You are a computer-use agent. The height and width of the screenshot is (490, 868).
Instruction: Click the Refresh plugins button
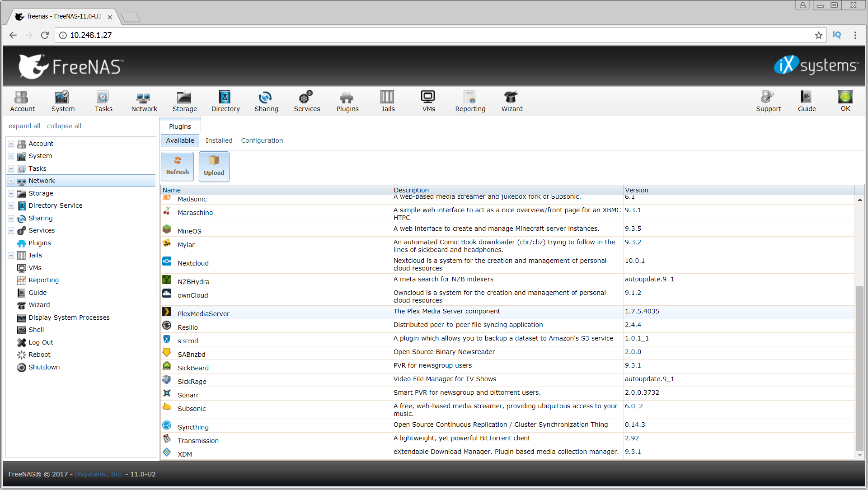[x=177, y=166]
